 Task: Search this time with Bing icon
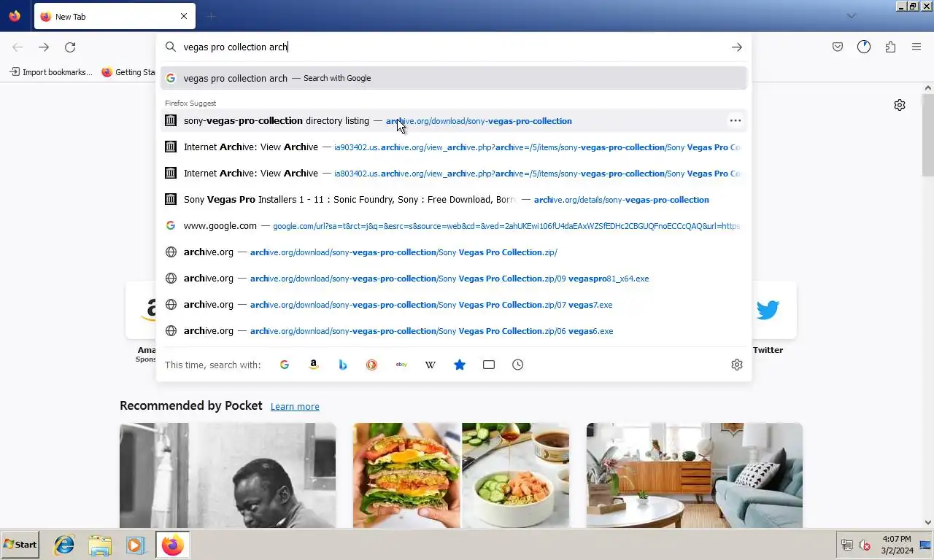click(343, 365)
